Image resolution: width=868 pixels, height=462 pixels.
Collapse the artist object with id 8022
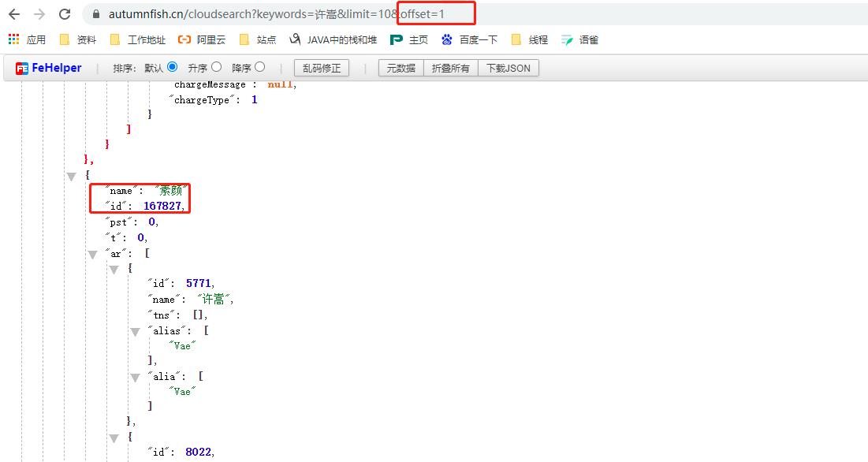[114, 438]
